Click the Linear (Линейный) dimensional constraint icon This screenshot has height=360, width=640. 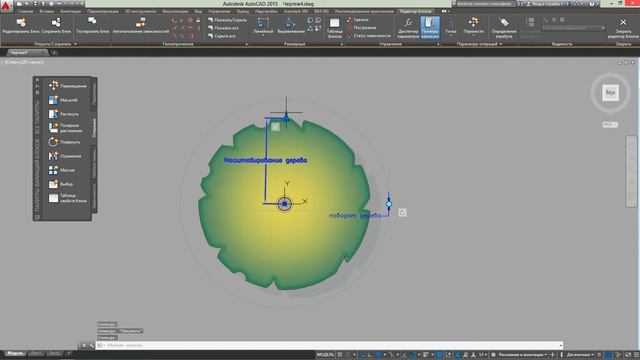[x=263, y=23]
